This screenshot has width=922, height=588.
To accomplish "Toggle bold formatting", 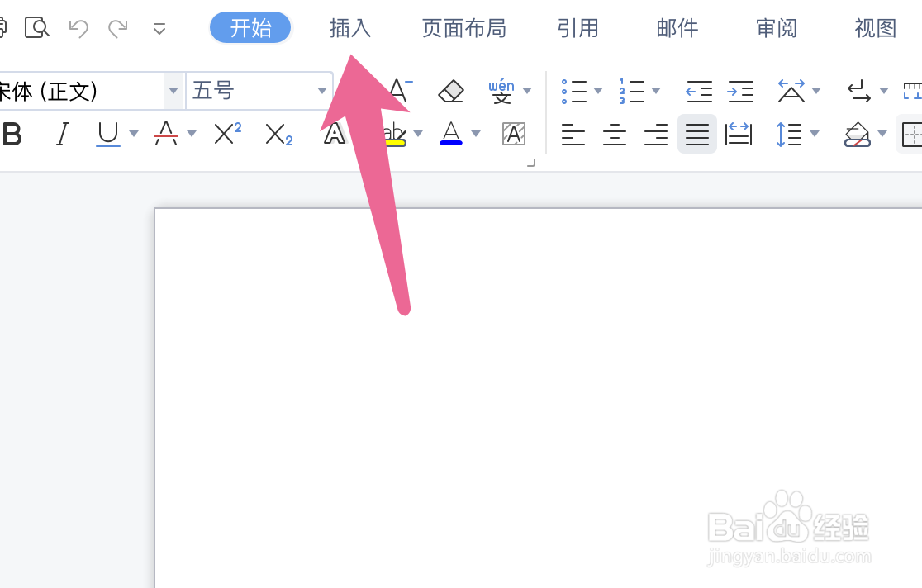I will pos(12,134).
